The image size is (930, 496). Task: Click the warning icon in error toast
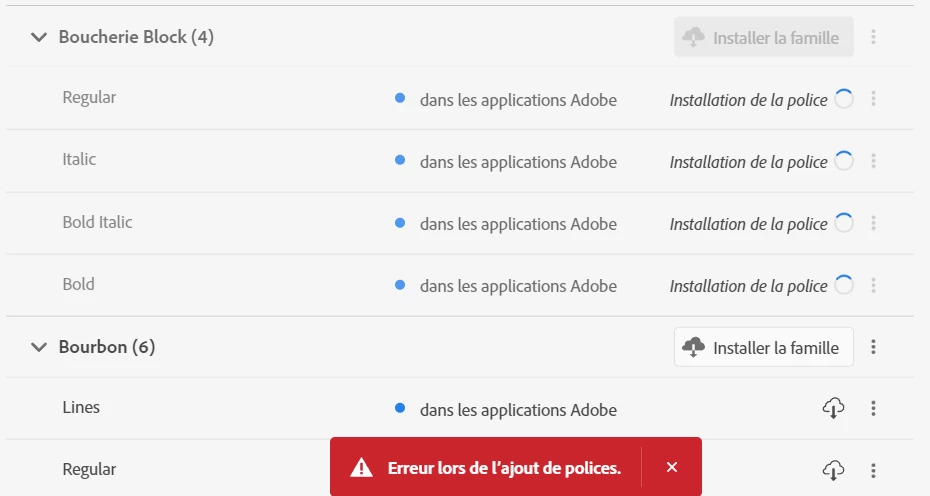point(361,468)
